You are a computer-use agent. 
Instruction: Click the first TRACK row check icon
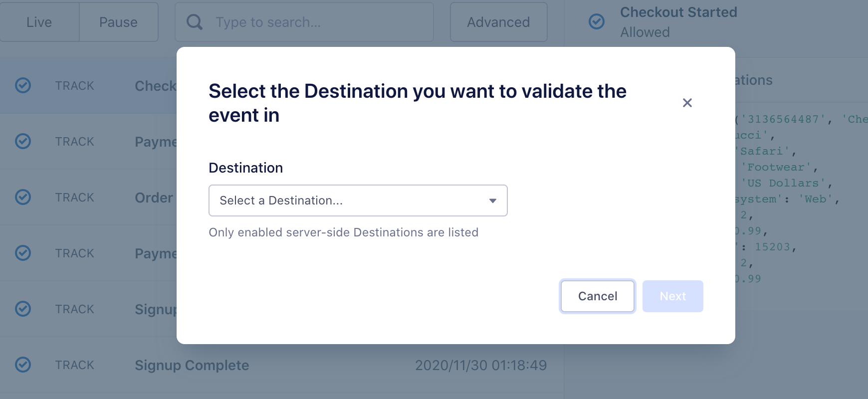[x=23, y=86]
